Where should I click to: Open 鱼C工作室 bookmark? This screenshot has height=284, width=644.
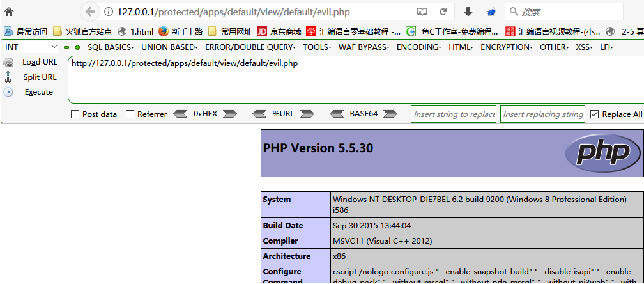click(452, 31)
